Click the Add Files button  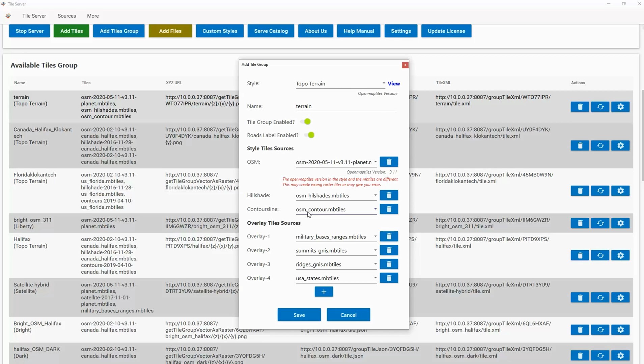pyautogui.click(x=170, y=31)
